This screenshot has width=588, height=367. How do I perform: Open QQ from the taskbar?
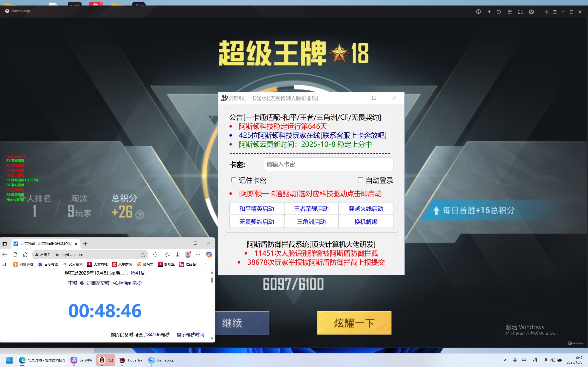pyautogui.click(x=106, y=360)
